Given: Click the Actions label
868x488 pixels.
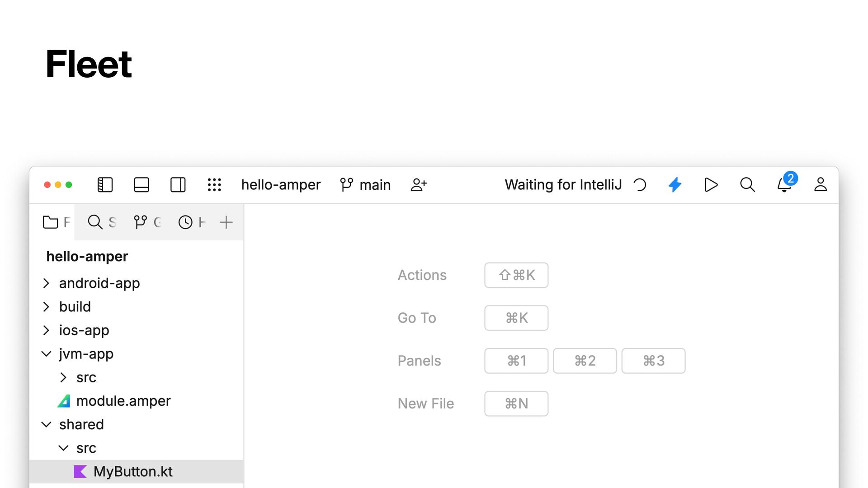Looking at the screenshot, I should coord(422,275).
